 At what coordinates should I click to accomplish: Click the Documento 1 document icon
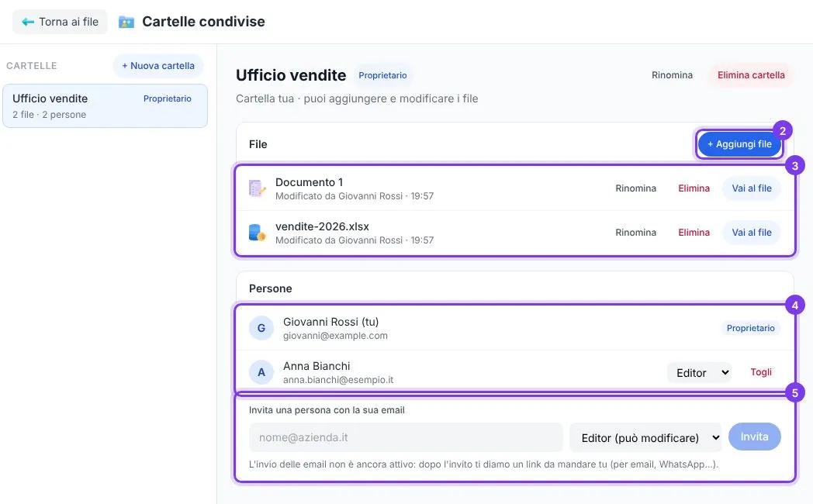(x=258, y=188)
